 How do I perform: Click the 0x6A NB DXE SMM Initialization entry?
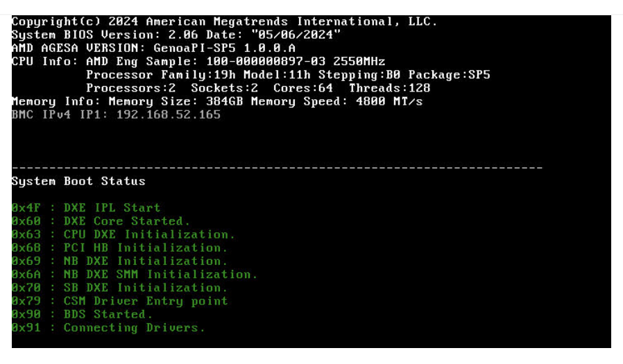pyautogui.click(x=135, y=275)
